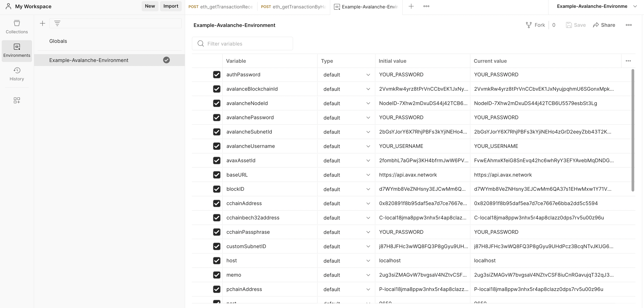644x308 pixels.
Task: Open new tab with plus icon
Action: pyautogui.click(x=411, y=7)
